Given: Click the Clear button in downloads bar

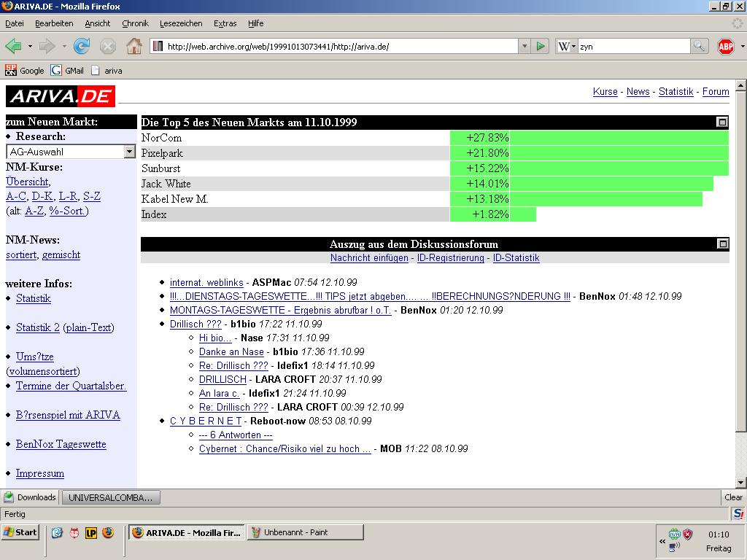Looking at the screenshot, I should coord(733,497).
